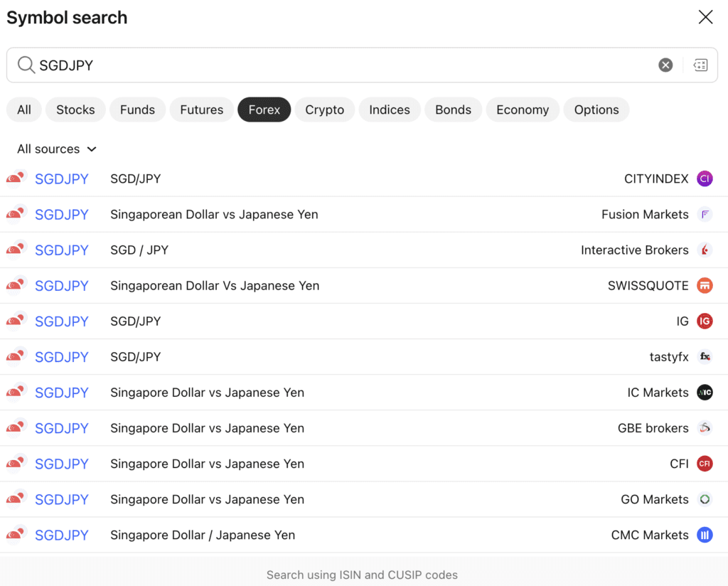
Task: Select the Forex category filter
Action: pos(264,110)
